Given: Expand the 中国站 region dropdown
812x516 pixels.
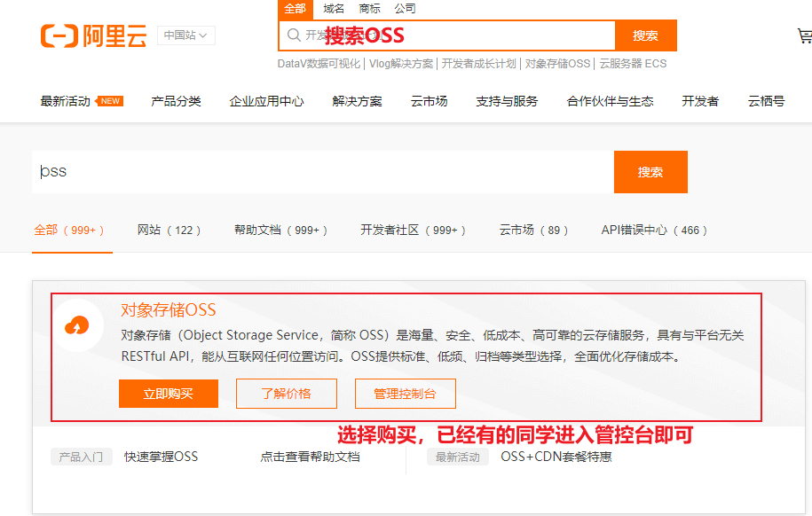Looking at the screenshot, I should pos(186,35).
